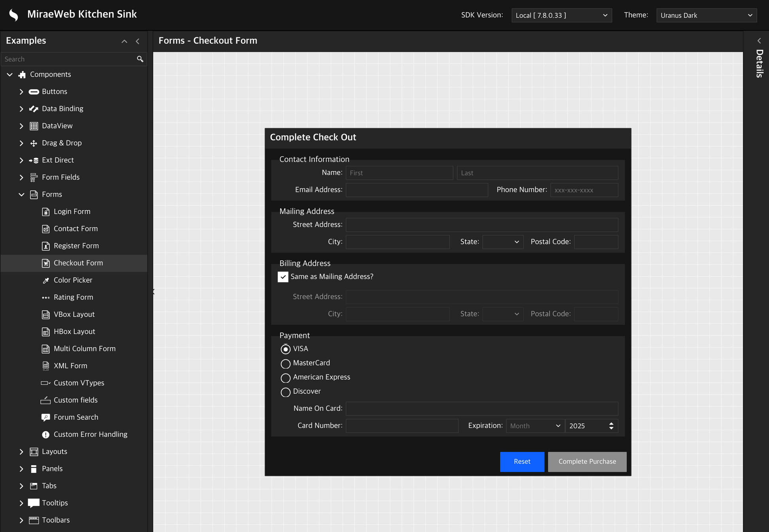769x532 pixels.
Task: Click the Data Binding icon
Action: click(34, 109)
